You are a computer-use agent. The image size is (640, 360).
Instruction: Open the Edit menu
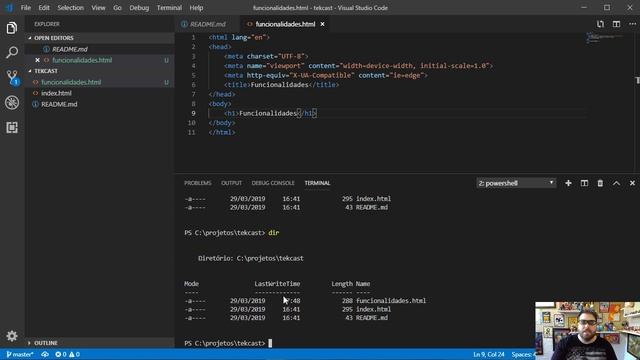coord(44,8)
